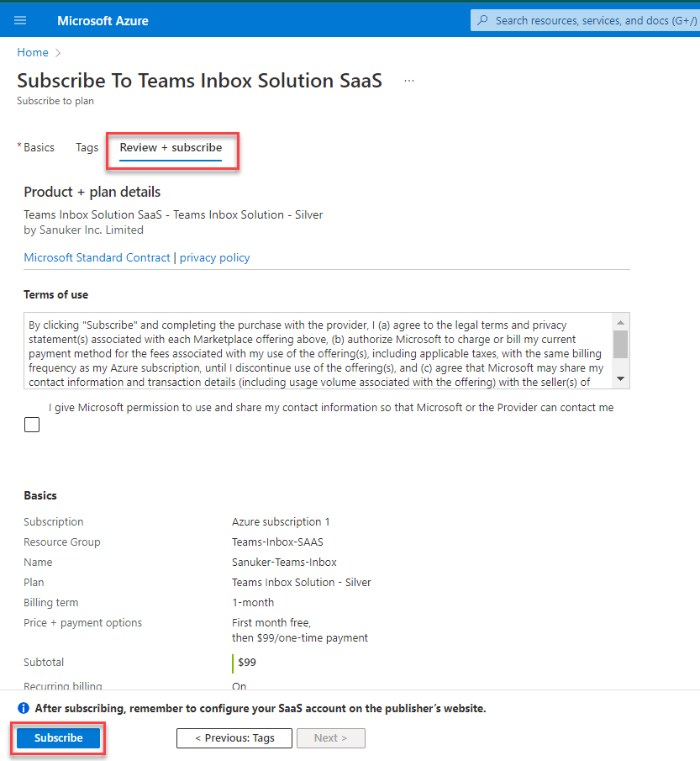700x761 pixels.
Task: Click the 'Subscription' label in Basics
Action: coord(53,521)
